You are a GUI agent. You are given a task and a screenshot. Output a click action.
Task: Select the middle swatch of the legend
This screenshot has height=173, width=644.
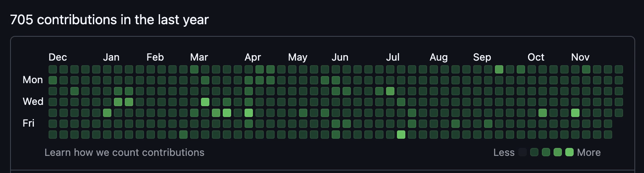coord(546,153)
